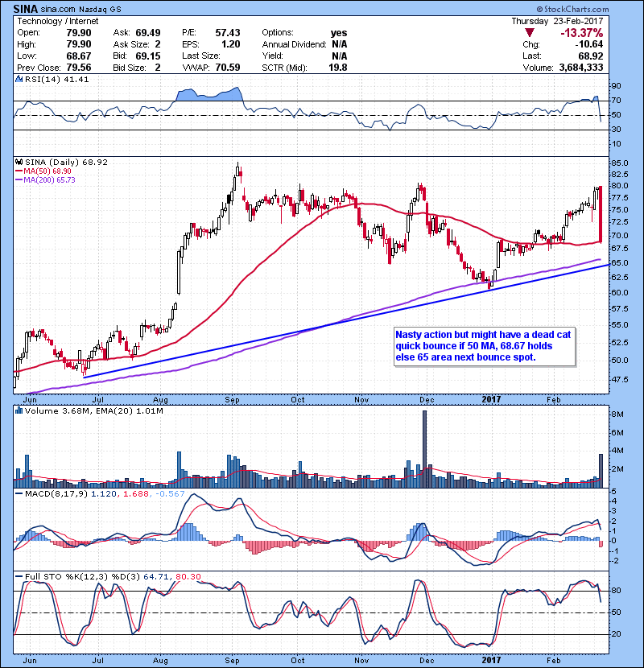Click the 2017 label on price chart axis

491,400
